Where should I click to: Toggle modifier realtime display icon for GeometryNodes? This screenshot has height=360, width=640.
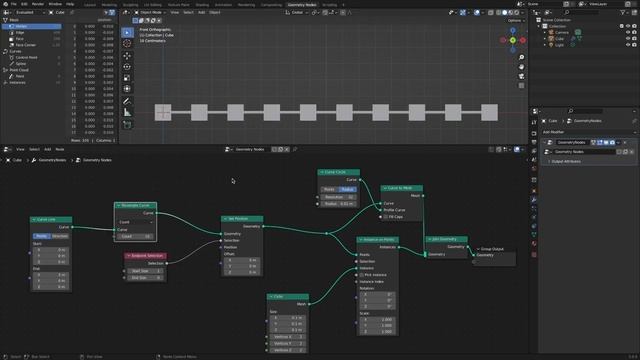coord(606,142)
